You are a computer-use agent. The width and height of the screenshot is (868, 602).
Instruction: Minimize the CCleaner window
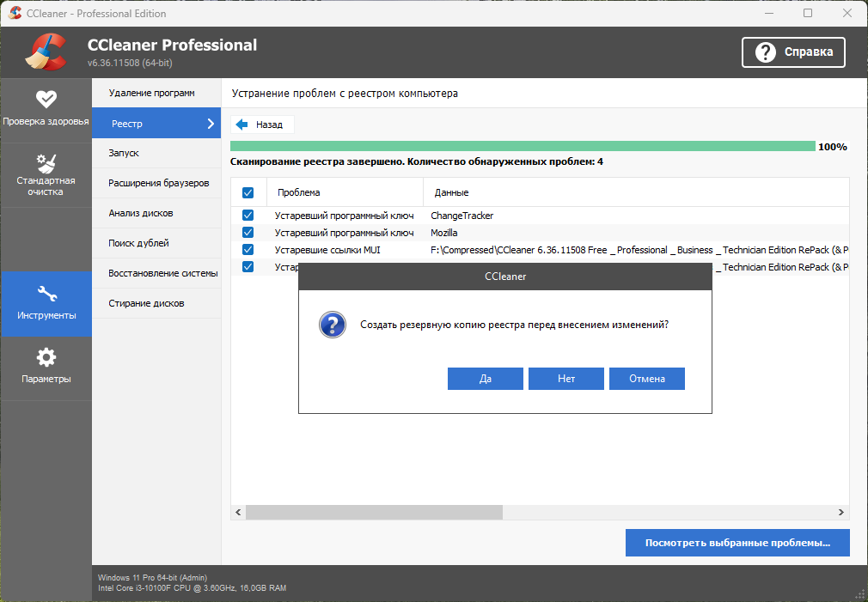(x=769, y=13)
